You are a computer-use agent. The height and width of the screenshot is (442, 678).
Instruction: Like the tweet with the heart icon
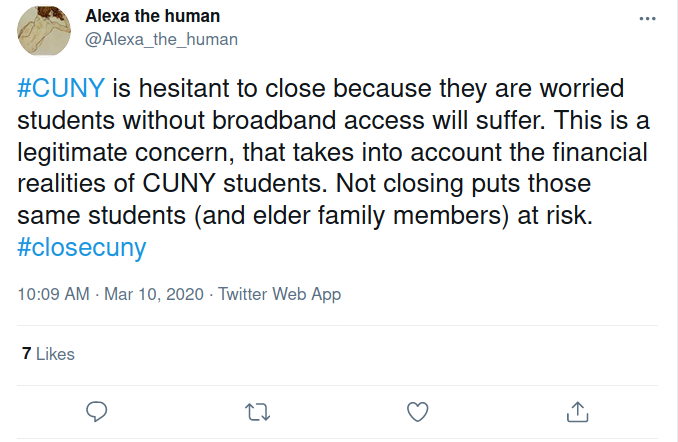click(x=417, y=411)
